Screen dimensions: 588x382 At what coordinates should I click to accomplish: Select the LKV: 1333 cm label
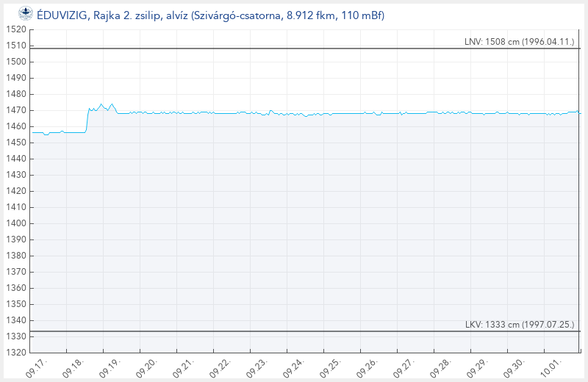tap(520, 324)
